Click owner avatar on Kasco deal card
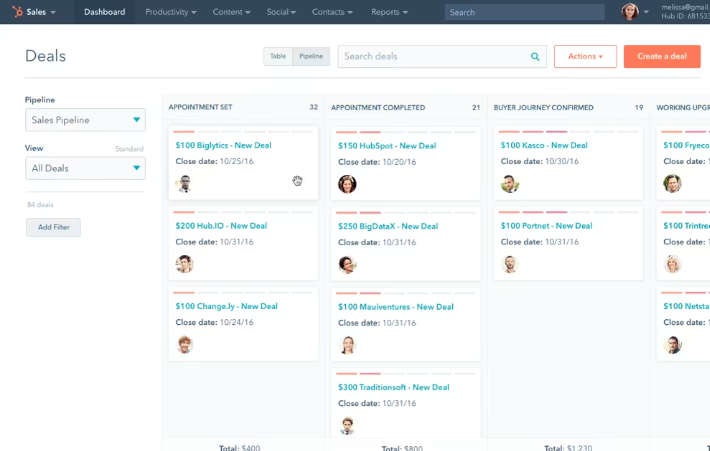Screen dimensions: 710x451 point(510,183)
